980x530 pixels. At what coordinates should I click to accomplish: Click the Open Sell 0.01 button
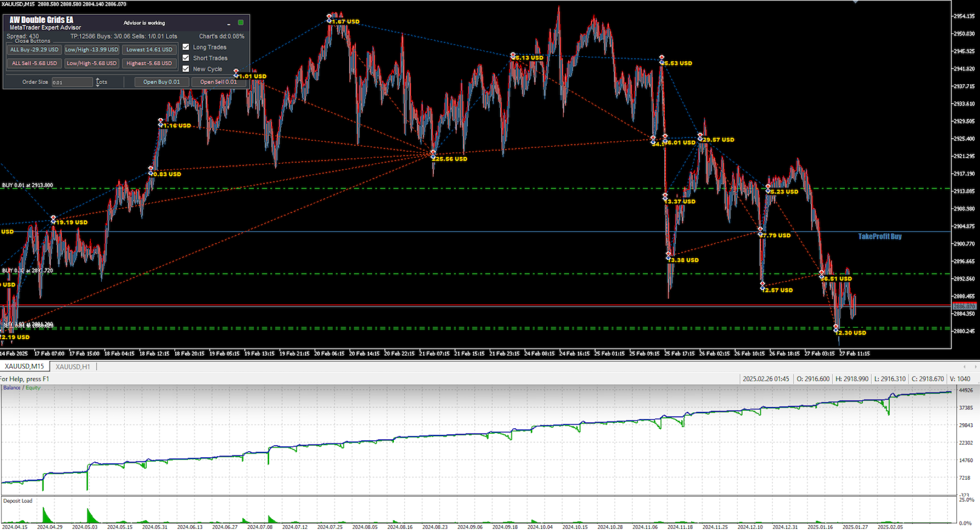pyautogui.click(x=219, y=82)
